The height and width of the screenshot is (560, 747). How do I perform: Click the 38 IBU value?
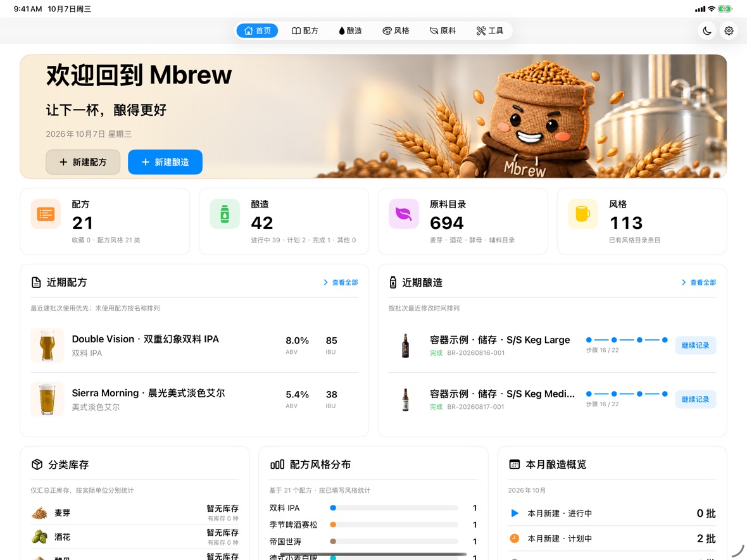[x=332, y=394]
